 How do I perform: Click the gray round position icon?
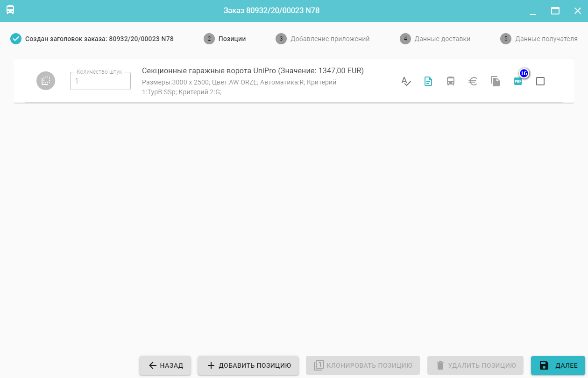click(x=46, y=81)
